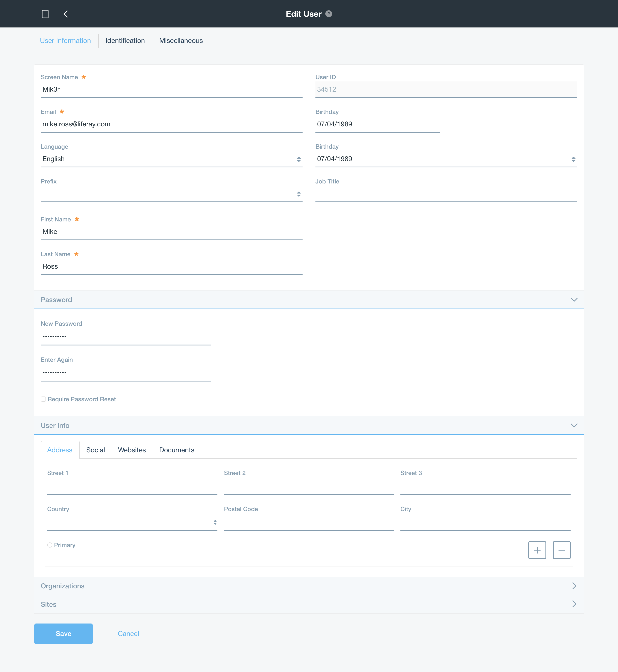Save the user changes
Image resolution: width=618 pixels, height=672 pixels.
tap(63, 634)
